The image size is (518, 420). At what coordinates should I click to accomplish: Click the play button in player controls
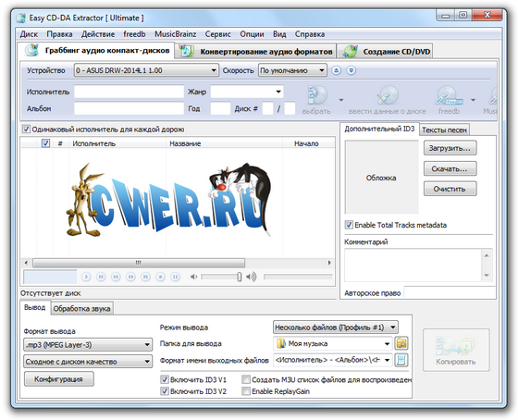(86, 277)
